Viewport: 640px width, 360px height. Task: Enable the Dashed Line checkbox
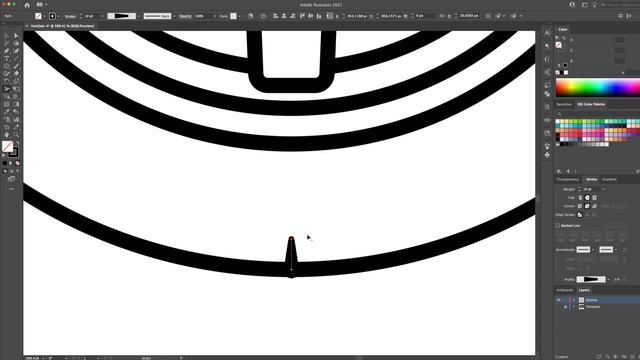pos(558,225)
